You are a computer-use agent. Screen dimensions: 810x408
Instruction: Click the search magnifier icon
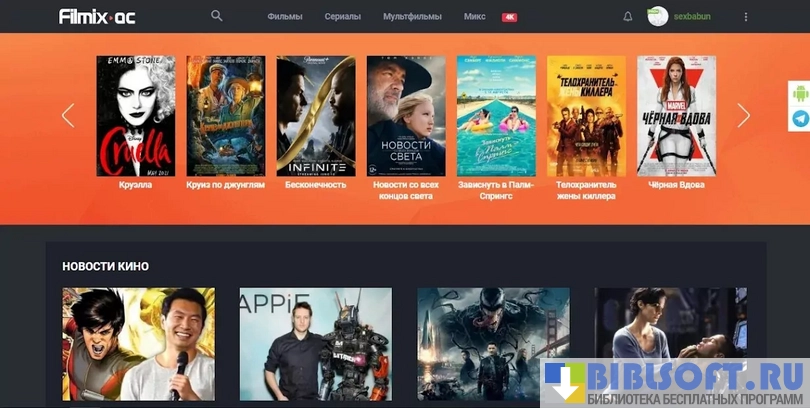(217, 17)
